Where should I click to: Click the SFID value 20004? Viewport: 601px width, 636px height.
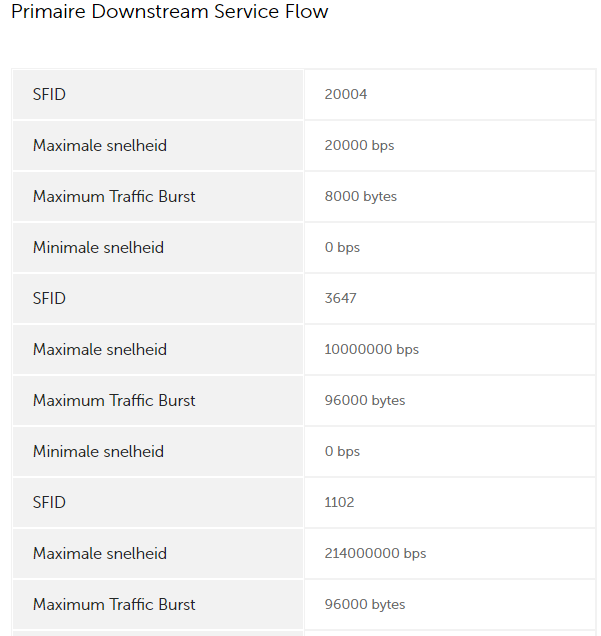[346, 95]
